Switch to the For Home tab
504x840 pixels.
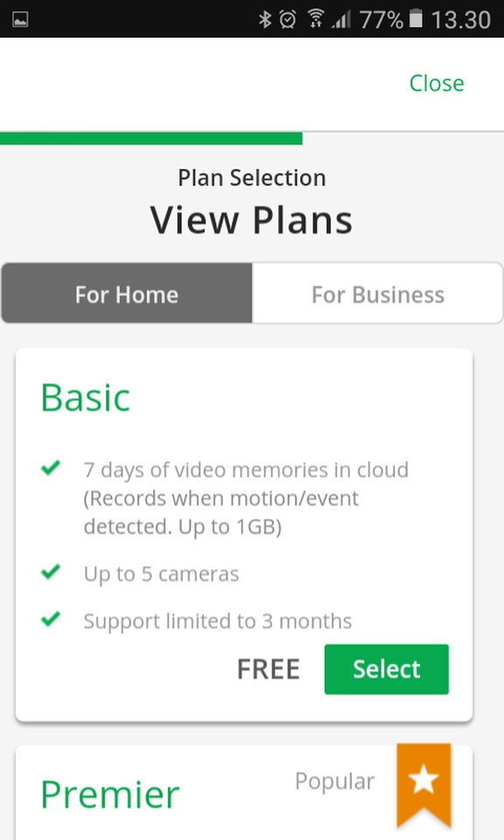[127, 293]
